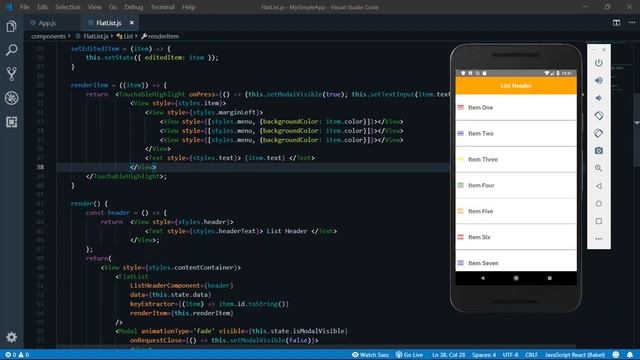Screen dimensions: 640x360
Task: Rotate emulator right
Action: pyautogui.click(x=599, y=133)
